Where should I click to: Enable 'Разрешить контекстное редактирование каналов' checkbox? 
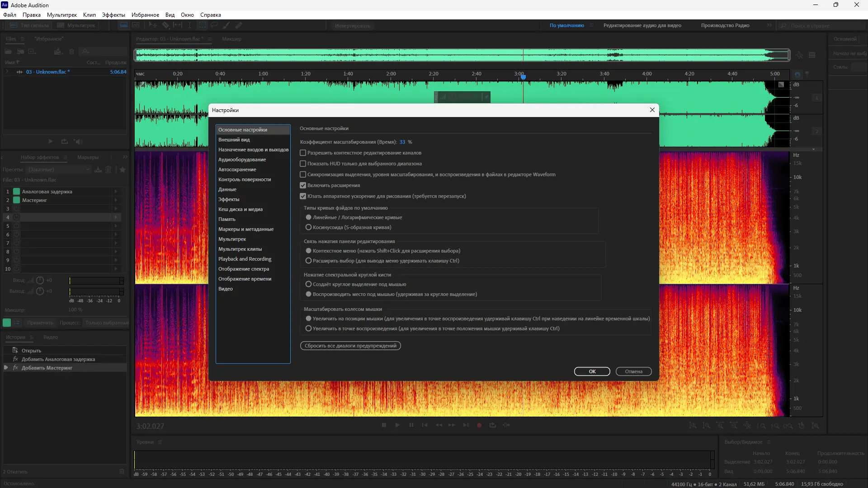pyautogui.click(x=303, y=153)
